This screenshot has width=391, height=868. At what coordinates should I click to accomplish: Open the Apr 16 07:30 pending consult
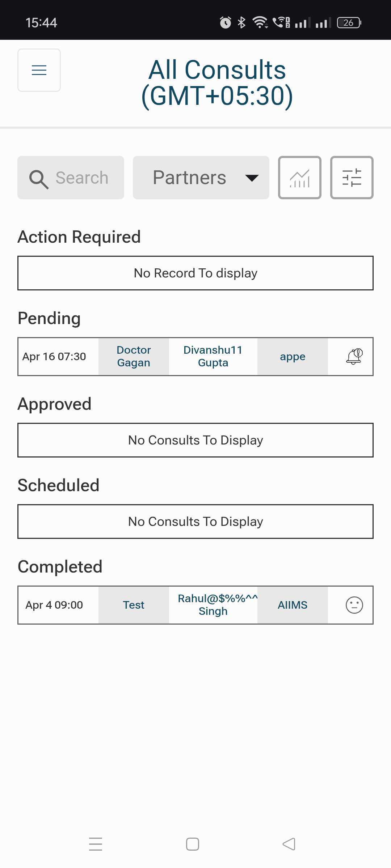(x=54, y=357)
